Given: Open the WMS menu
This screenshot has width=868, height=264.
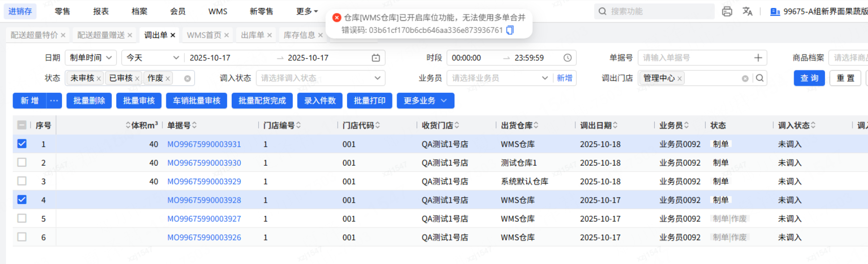Looking at the screenshot, I should pos(218,11).
